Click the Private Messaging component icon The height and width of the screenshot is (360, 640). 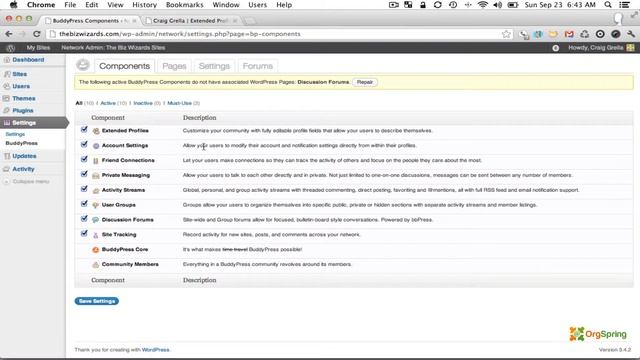96,176
